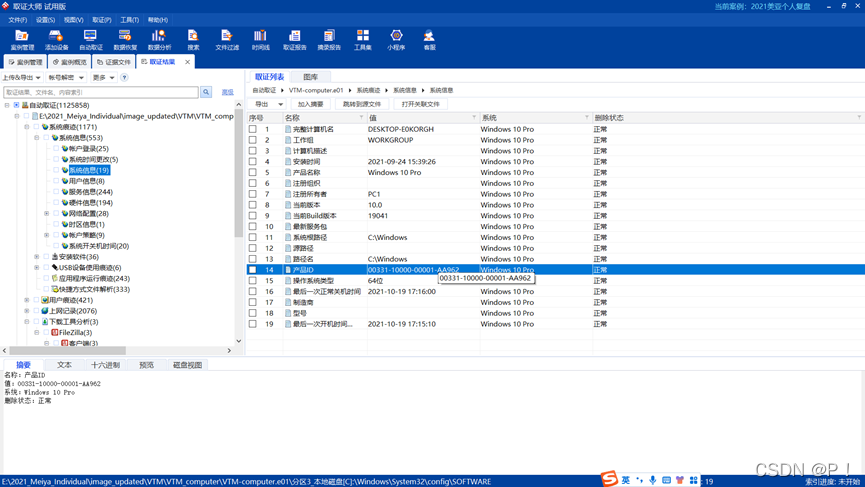Viewport: 865px width, 487px height.
Task: Click the 名称 column filter arrow
Action: tap(361, 117)
